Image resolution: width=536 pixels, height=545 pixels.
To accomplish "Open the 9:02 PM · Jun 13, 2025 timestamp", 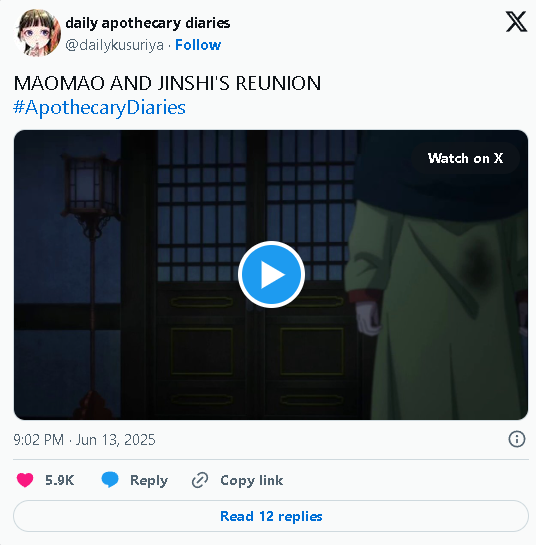I will 84,440.
